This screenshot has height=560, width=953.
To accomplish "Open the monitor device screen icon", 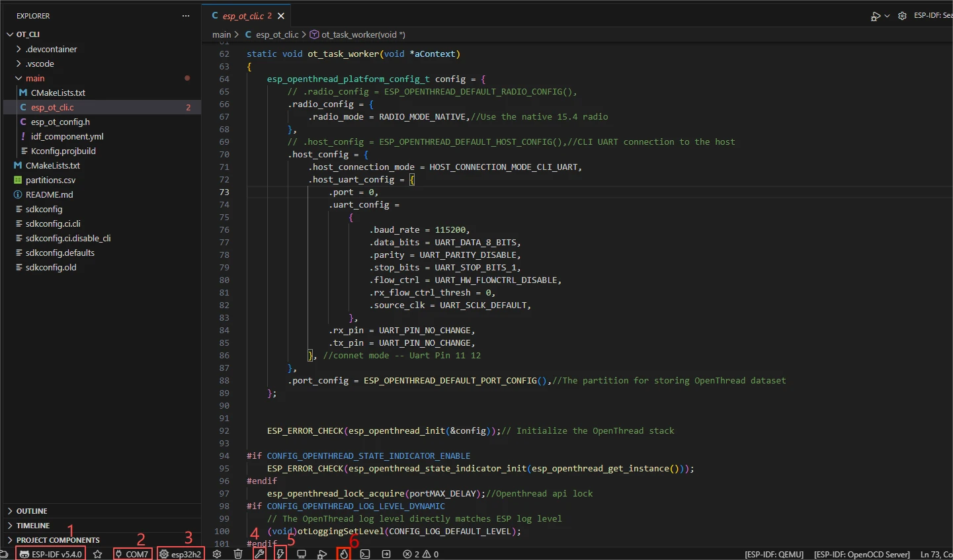I will [302, 554].
